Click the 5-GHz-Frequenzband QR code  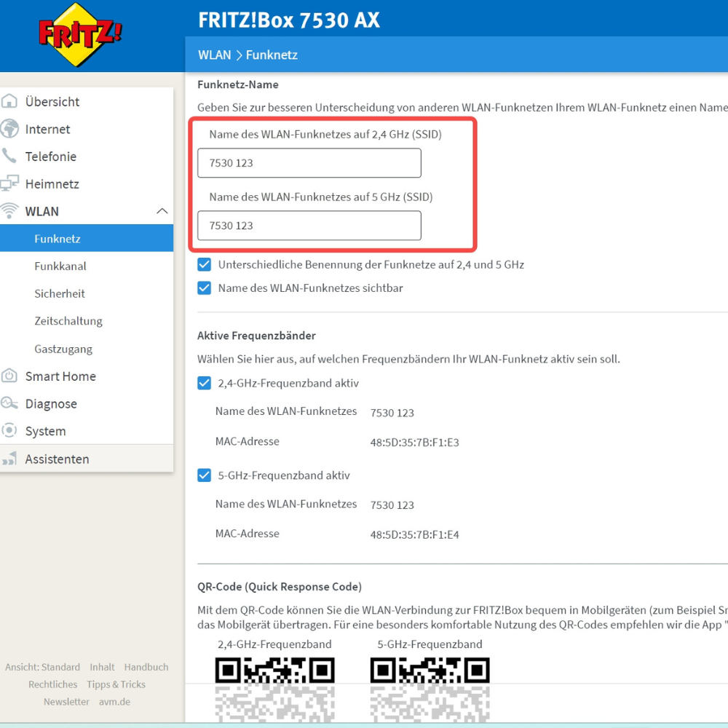click(430, 689)
